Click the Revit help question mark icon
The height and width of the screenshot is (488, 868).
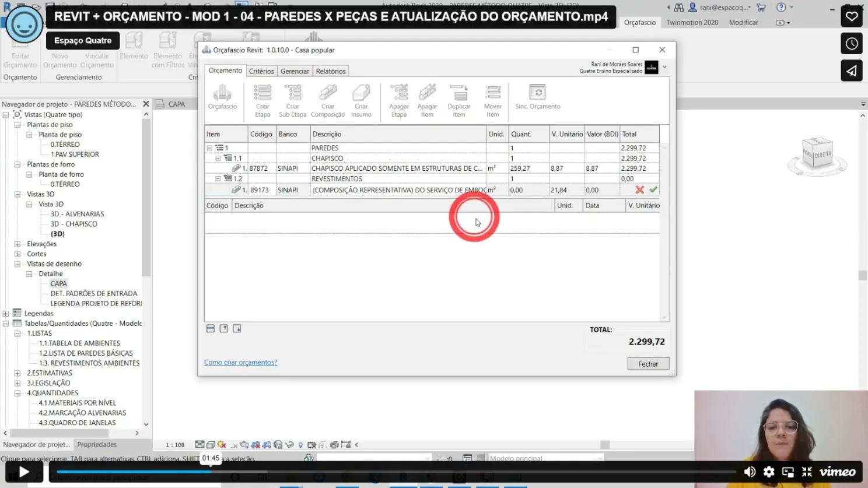pyautogui.click(x=781, y=8)
